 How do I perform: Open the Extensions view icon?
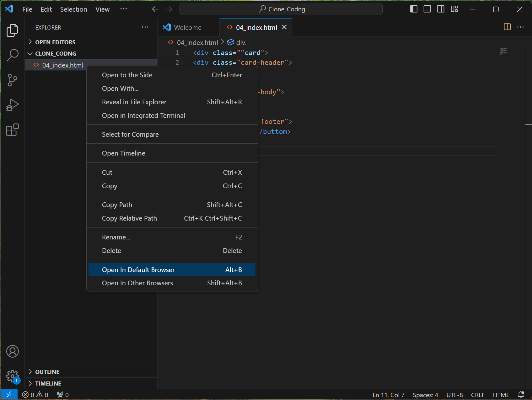point(12,130)
